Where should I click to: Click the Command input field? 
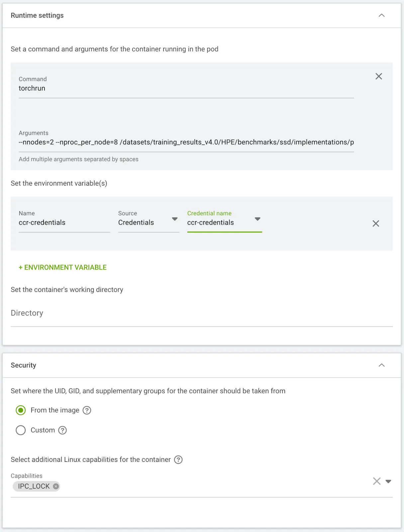(186, 88)
